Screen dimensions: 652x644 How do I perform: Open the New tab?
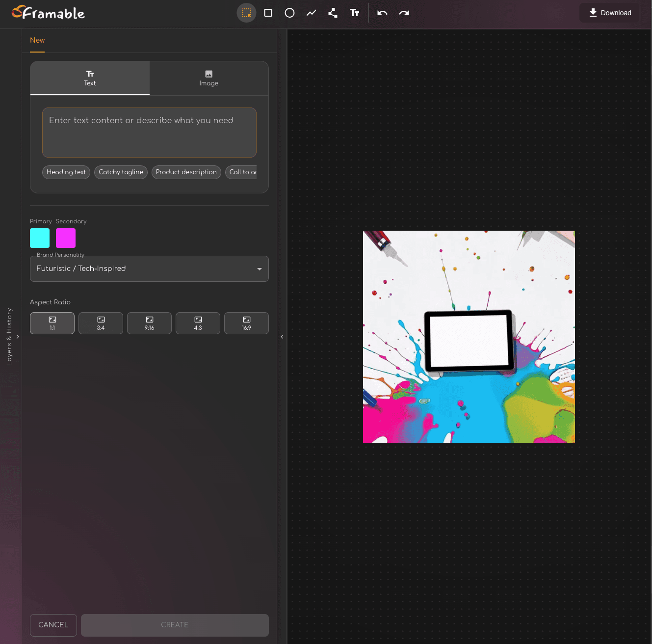tap(37, 40)
